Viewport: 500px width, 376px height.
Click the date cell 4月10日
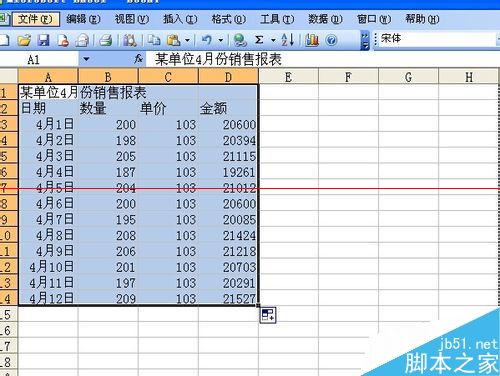(x=48, y=267)
